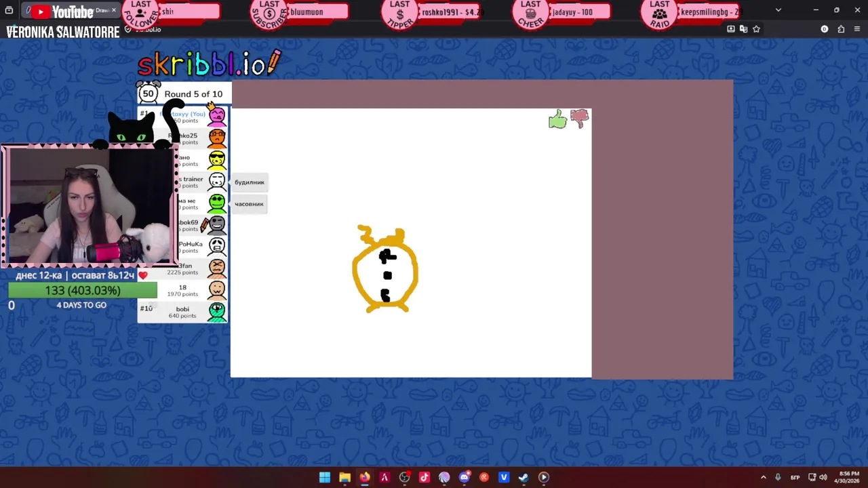Click the gray drawer avatar with pencil
Screen dimensions: 868x488
point(216,225)
